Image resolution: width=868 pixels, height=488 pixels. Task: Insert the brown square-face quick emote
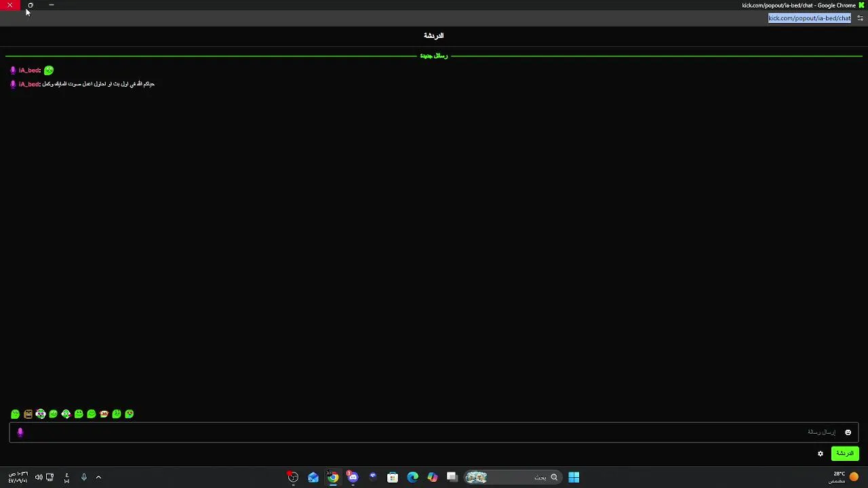coord(28,414)
